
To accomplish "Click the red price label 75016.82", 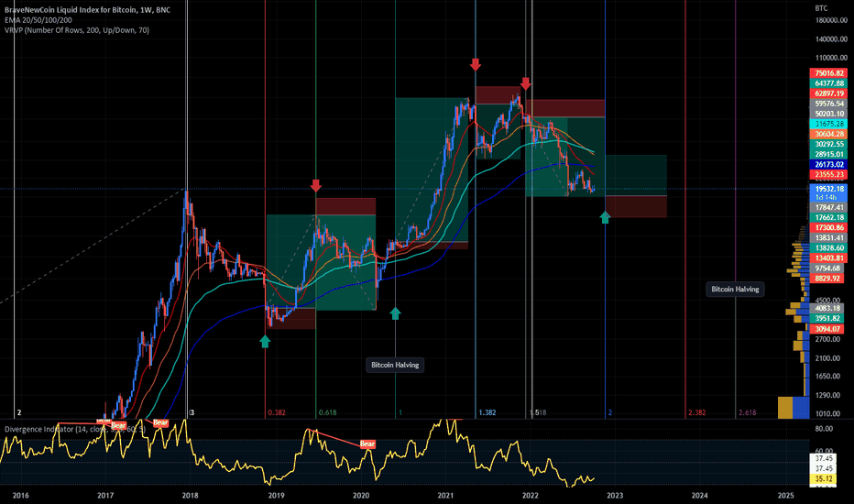I will tap(829, 73).
